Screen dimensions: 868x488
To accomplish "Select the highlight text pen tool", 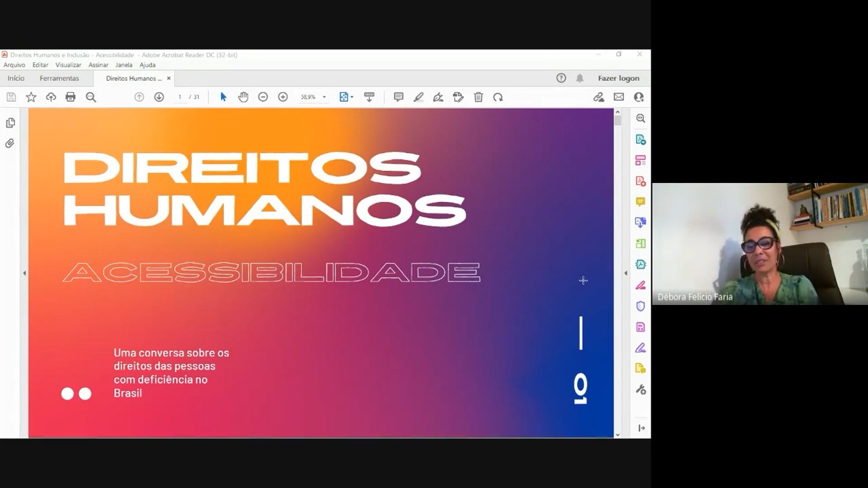I will (x=418, y=97).
